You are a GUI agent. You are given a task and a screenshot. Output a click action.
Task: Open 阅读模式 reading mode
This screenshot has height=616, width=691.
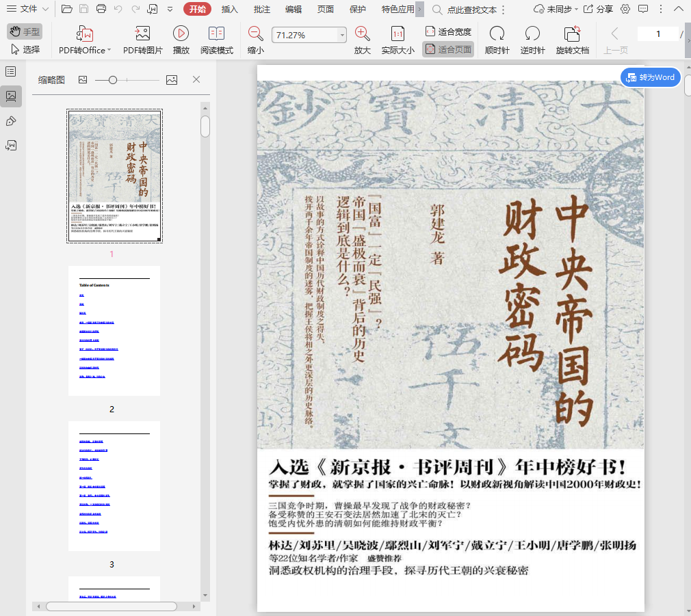[x=216, y=34]
